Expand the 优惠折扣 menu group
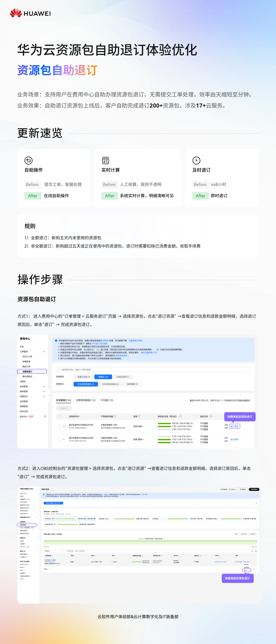This screenshot has height=644, width=276. [x=44, y=397]
